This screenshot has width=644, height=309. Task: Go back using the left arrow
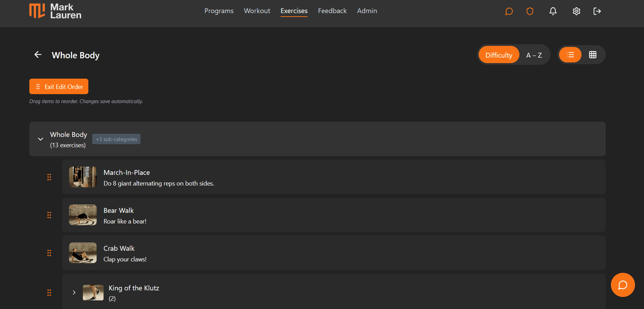[x=38, y=54]
